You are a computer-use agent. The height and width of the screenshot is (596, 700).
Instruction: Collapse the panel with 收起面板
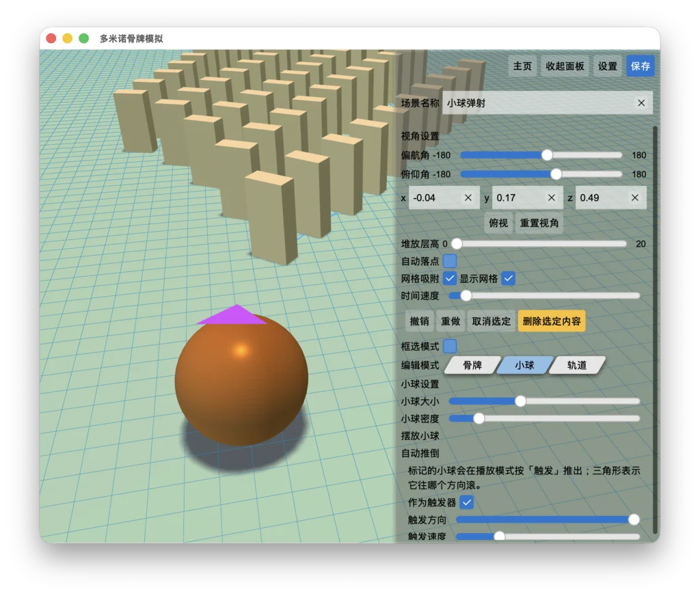[565, 66]
